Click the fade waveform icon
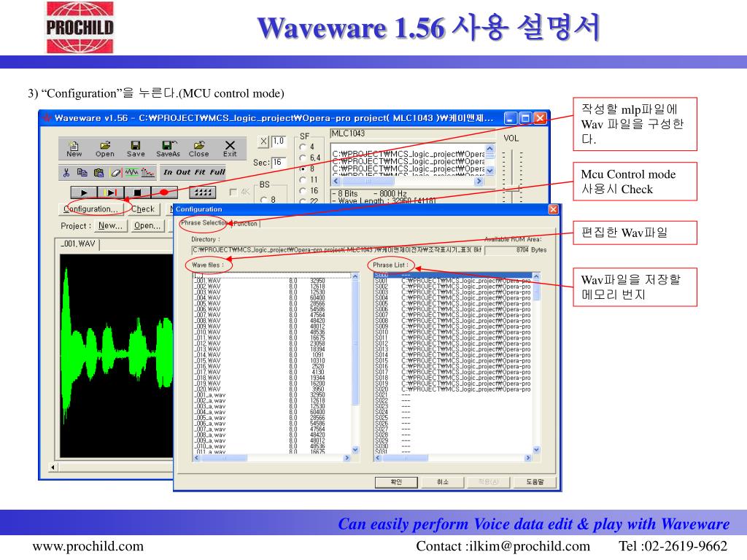Screen dimensions: 747x560 pos(147,172)
